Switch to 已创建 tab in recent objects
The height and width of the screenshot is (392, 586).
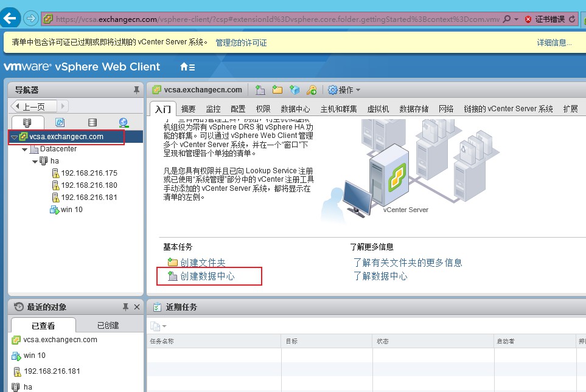pos(108,326)
